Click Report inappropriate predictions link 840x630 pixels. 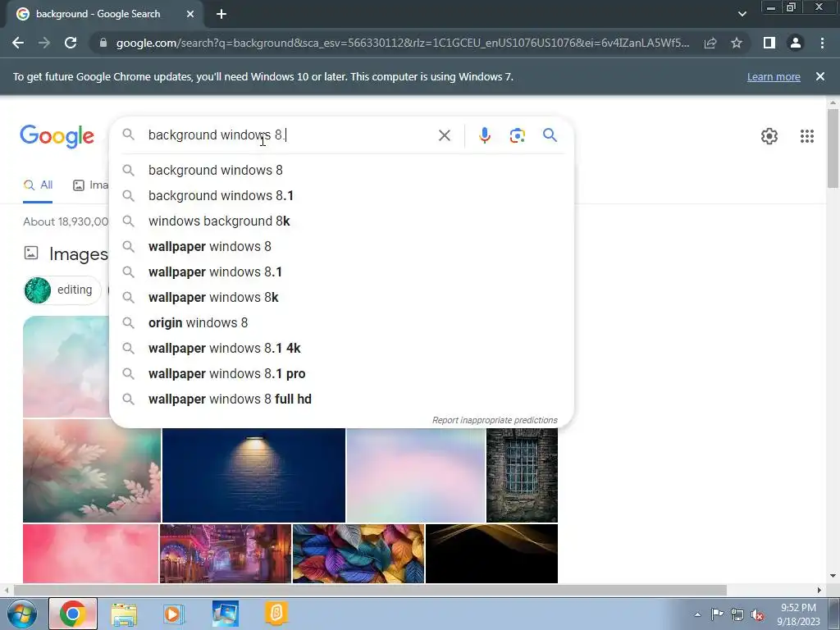[x=495, y=420]
